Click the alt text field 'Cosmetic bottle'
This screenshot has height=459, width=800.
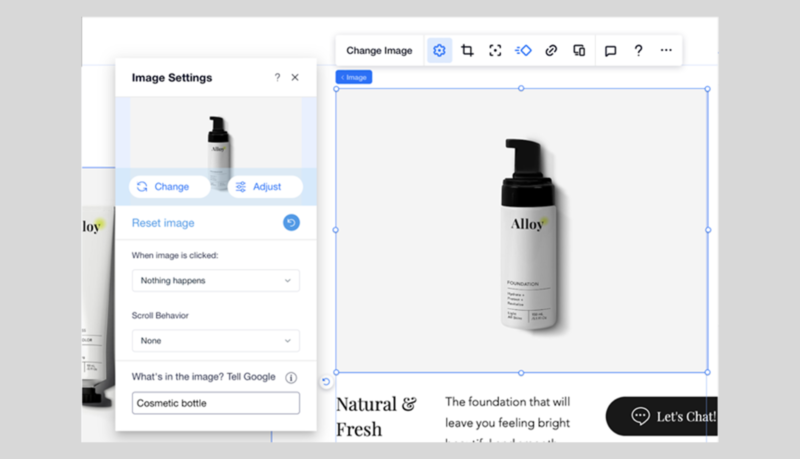(x=216, y=403)
